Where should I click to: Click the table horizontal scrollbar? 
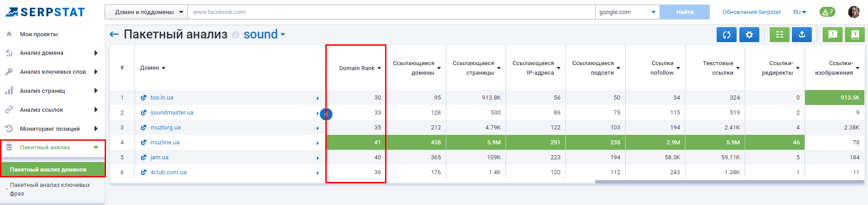point(729,182)
